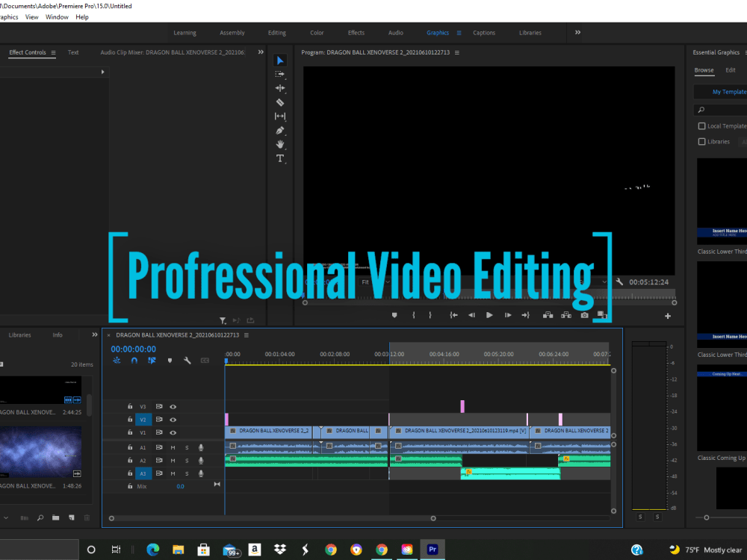This screenshot has height=560, width=747.
Task: Check the Local Templates checkbox
Action: tap(701, 126)
